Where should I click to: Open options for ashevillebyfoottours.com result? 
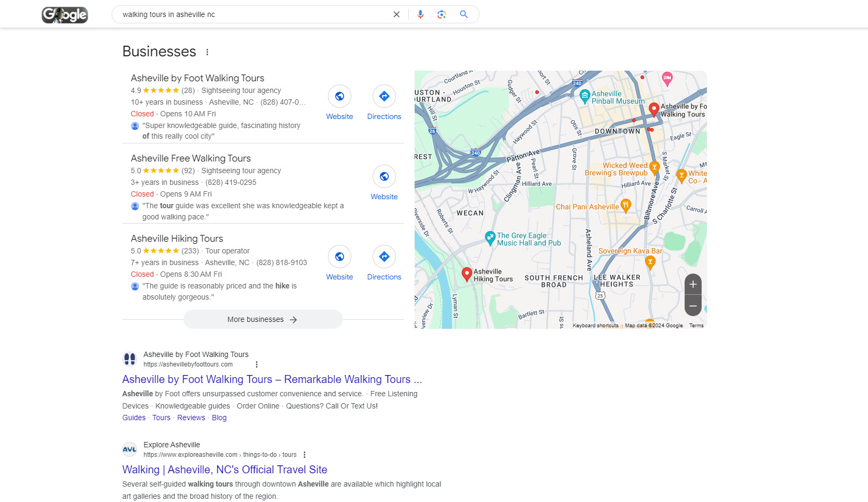coord(257,364)
